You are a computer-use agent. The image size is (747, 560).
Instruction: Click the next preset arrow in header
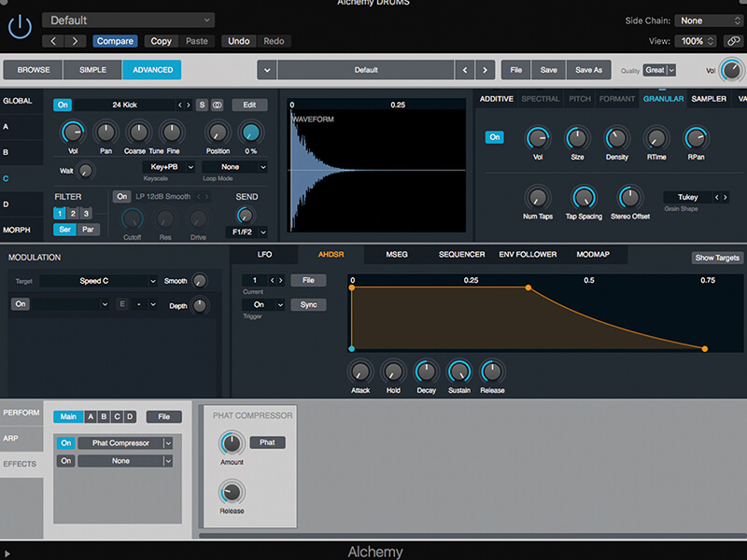click(75, 41)
